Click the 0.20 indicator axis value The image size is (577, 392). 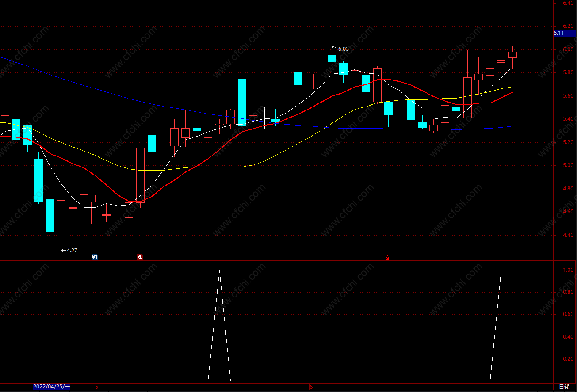(x=569, y=359)
